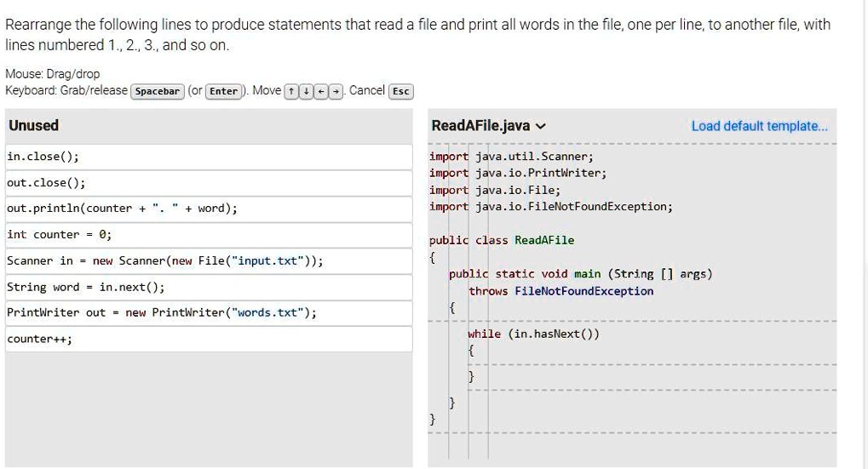Click the public class ReadAFile line
The height and width of the screenshot is (469, 868).
pos(502,241)
